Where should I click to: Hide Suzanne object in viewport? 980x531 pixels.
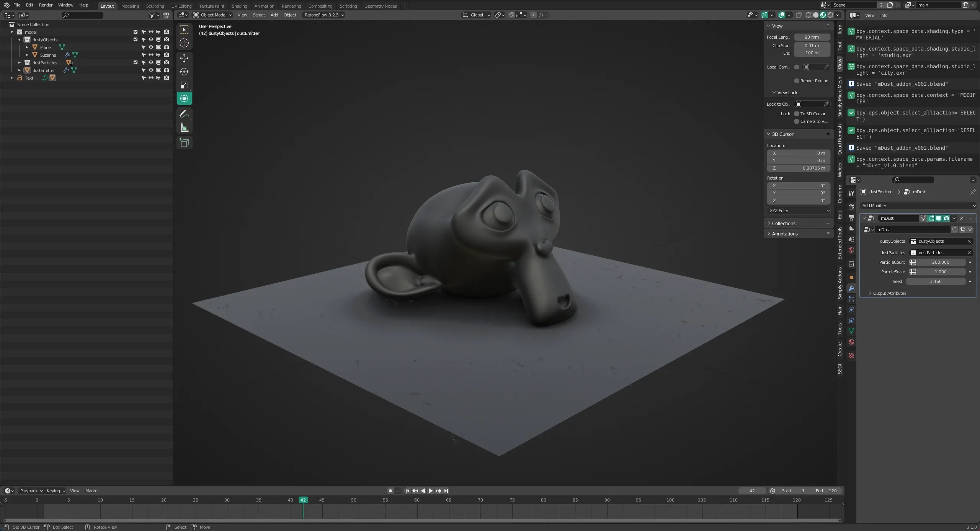[x=151, y=55]
